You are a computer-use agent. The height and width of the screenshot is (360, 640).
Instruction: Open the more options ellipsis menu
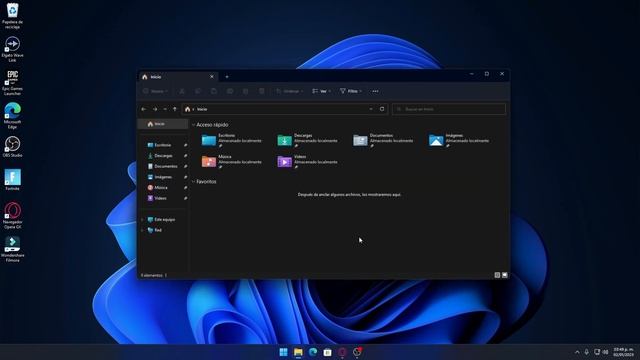375,91
